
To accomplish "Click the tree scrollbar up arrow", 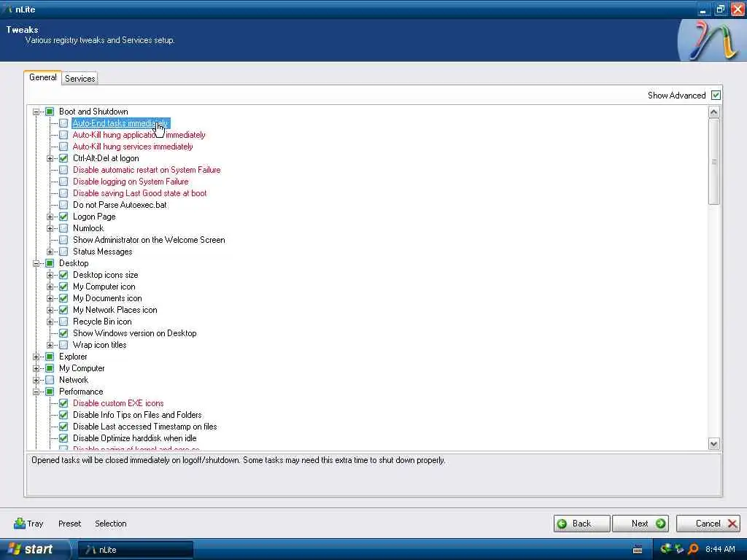I will [713, 112].
